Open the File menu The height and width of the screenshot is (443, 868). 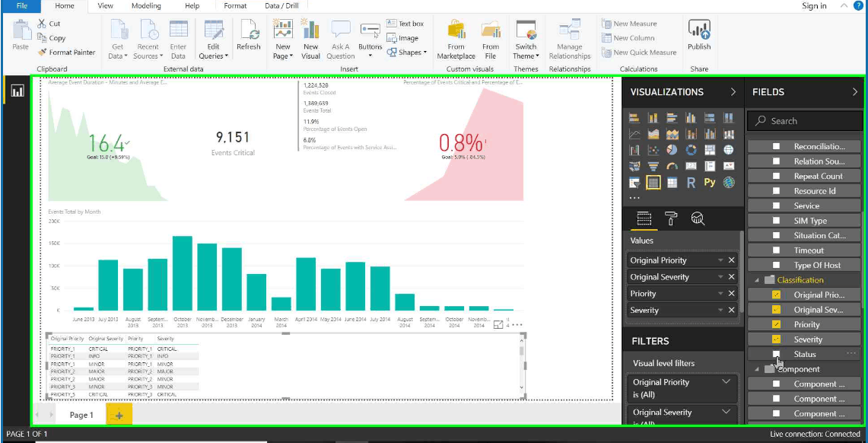pyautogui.click(x=21, y=6)
